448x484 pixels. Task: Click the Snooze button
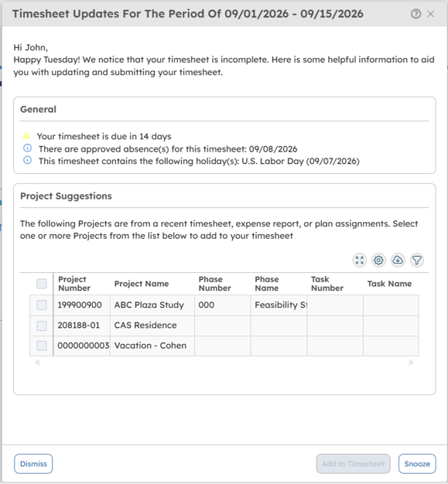[x=417, y=464]
